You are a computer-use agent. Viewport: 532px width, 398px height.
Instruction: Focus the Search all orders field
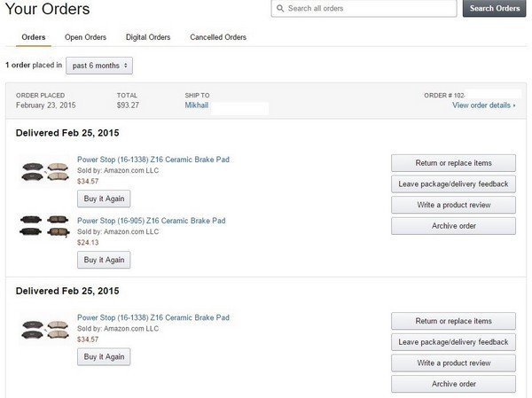(x=371, y=9)
